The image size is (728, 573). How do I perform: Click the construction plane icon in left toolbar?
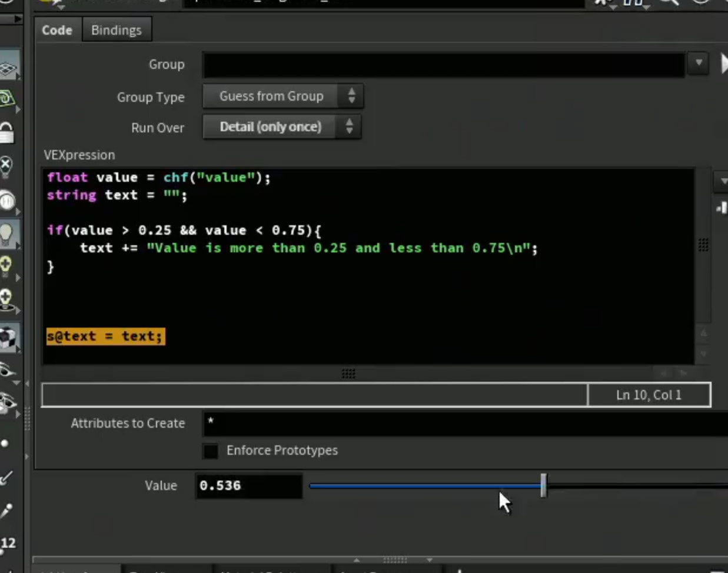pyautogui.click(x=8, y=67)
